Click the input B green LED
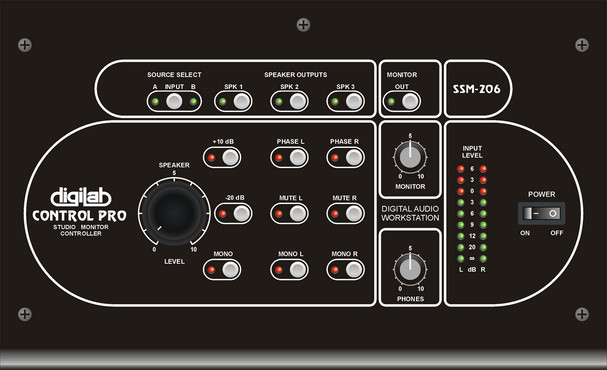 coord(193,102)
